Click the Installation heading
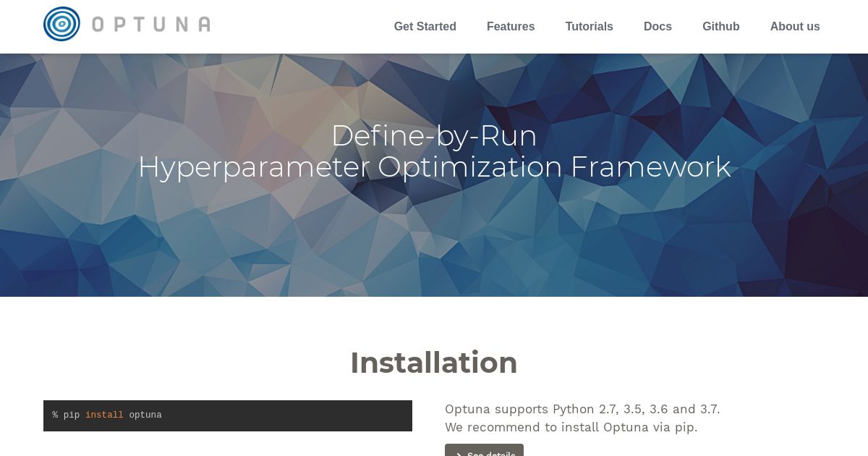 (434, 363)
